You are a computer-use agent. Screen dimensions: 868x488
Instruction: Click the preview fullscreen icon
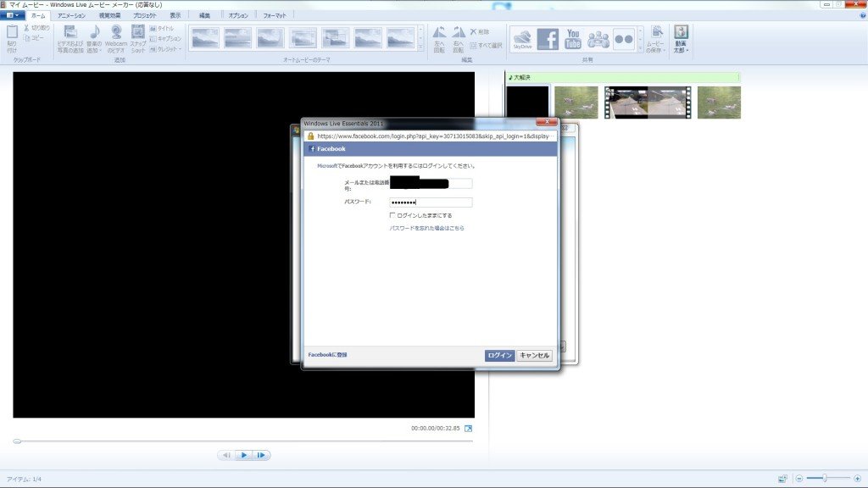[468, 428]
